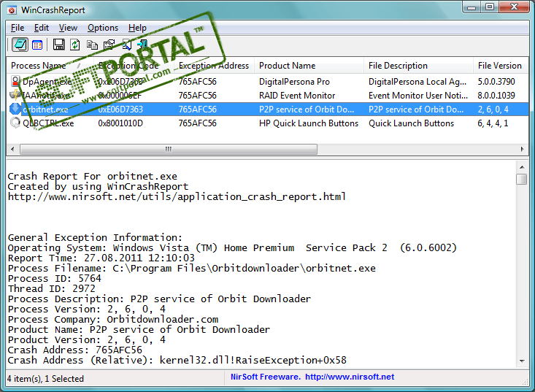Sort by Product Name column header
This screenshot has width=535, height=392.
(x=309, y=66)
